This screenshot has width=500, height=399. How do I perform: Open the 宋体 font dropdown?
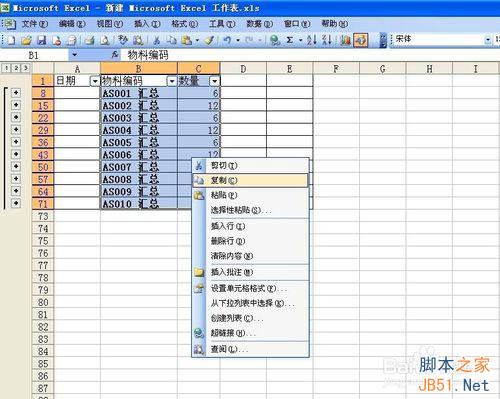tap(488, 40)
